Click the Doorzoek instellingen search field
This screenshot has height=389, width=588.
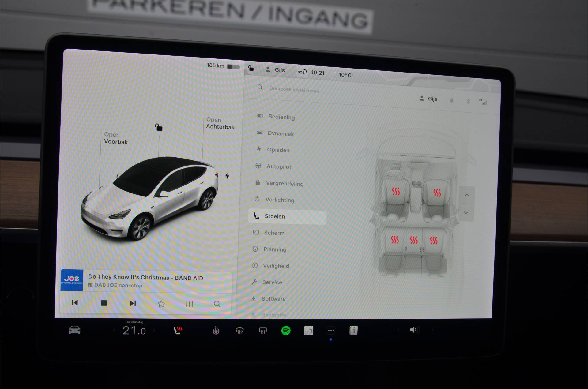point(294,90)
